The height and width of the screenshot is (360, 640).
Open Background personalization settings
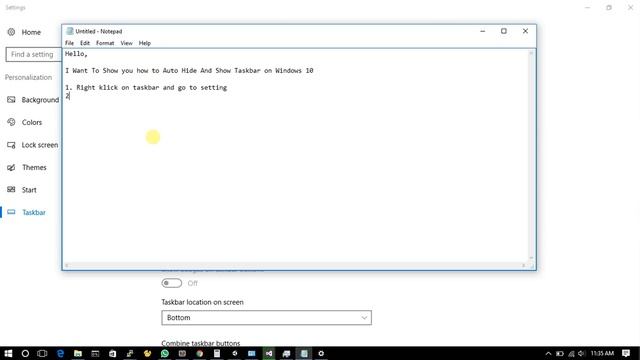point(33,100)
